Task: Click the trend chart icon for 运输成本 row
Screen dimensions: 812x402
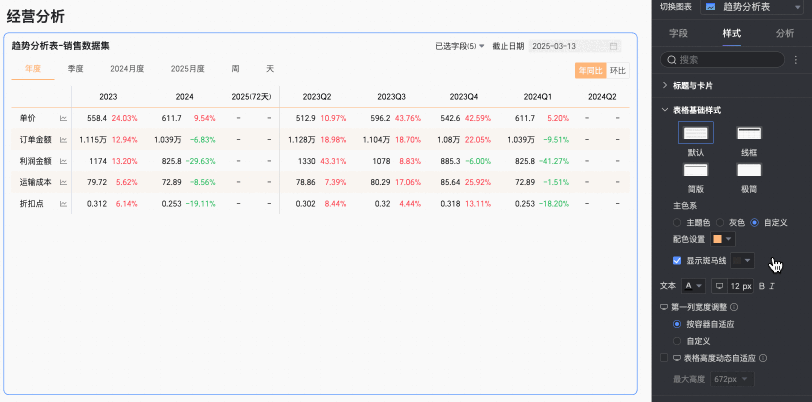Action: [63, 182]
